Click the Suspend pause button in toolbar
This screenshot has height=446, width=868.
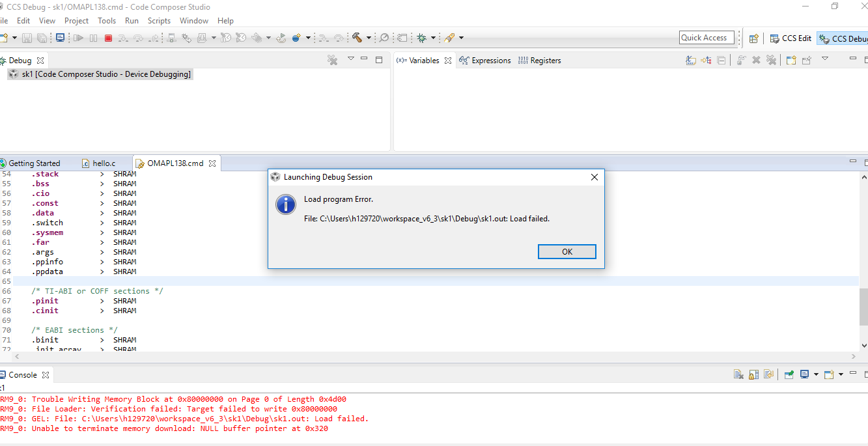coord(93,38)
